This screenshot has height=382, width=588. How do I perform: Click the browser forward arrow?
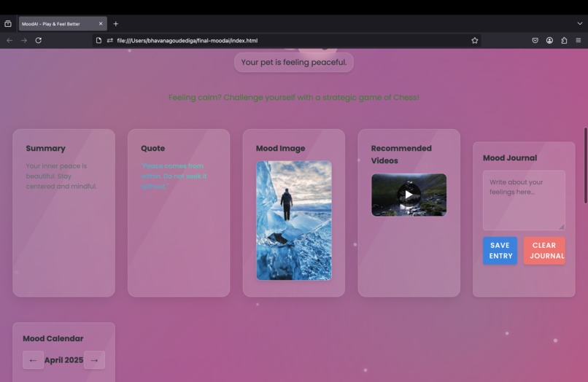tap(24, 41)
